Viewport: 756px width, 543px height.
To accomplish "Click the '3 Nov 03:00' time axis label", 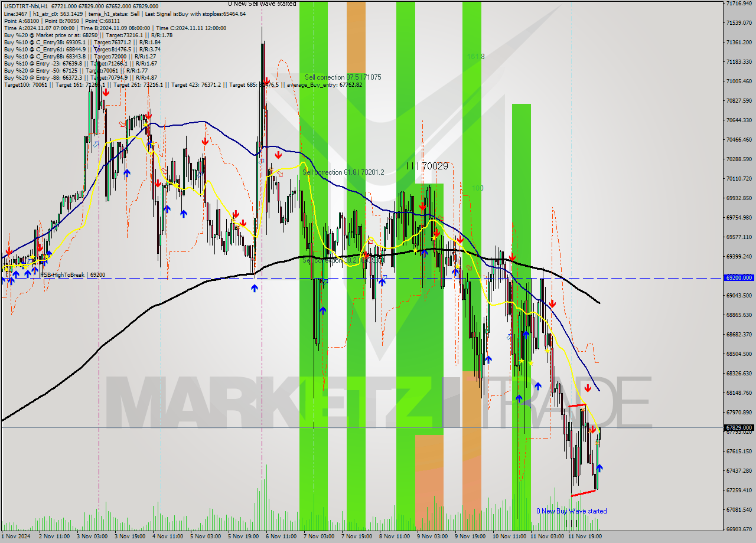I will coord(92,537).
